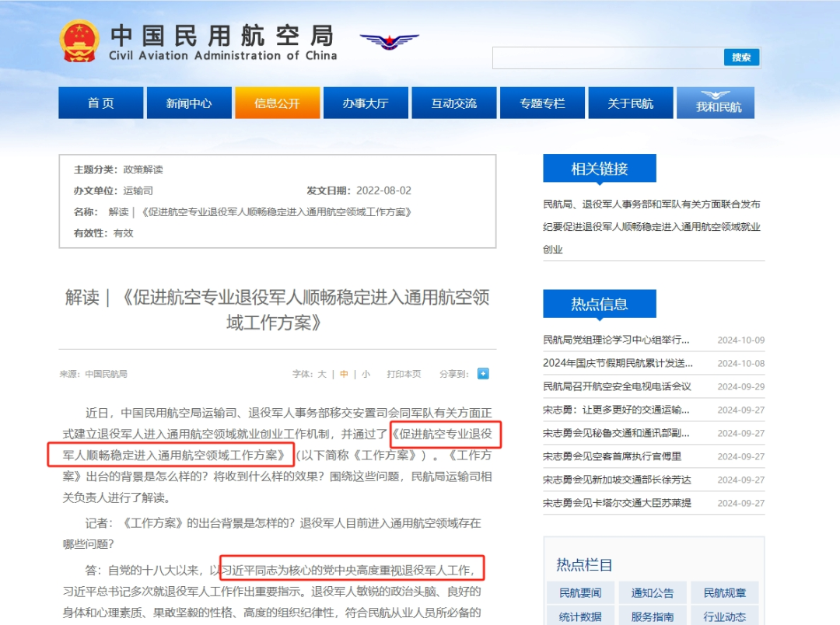Click the orange highlighted 信息公开 tab
840x625 pixels.
(x=277, y=102)
